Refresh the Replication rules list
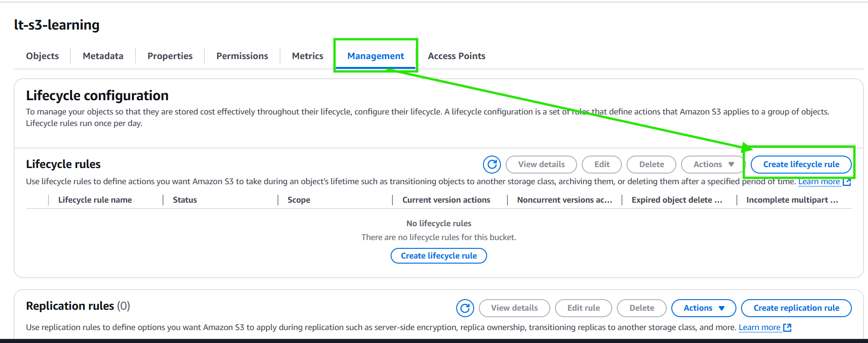Image resolution: width=868 pixels, height=343 pixels. [x=465, y=308]
